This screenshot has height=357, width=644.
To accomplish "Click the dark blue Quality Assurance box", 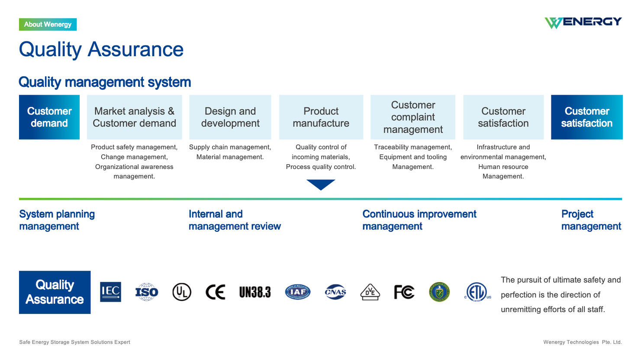I will (55, 292).
